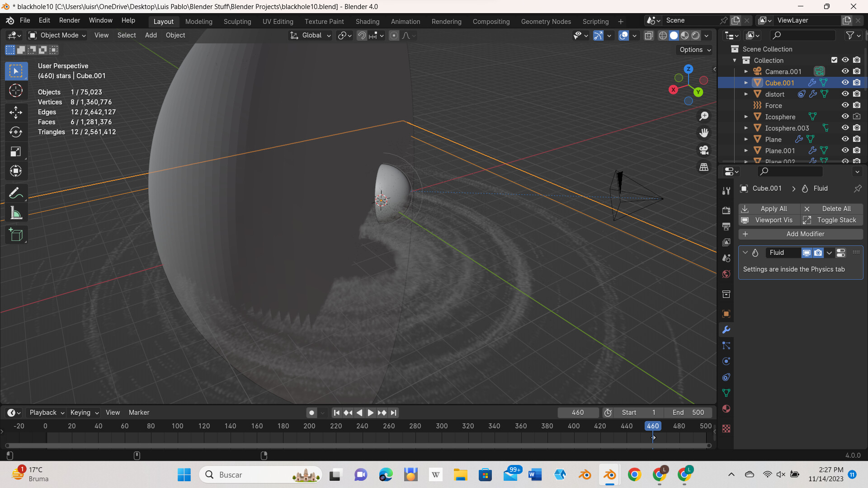Screen dimensions: 868x488
Task: Select the Add Cube tool
Action: 16,235
